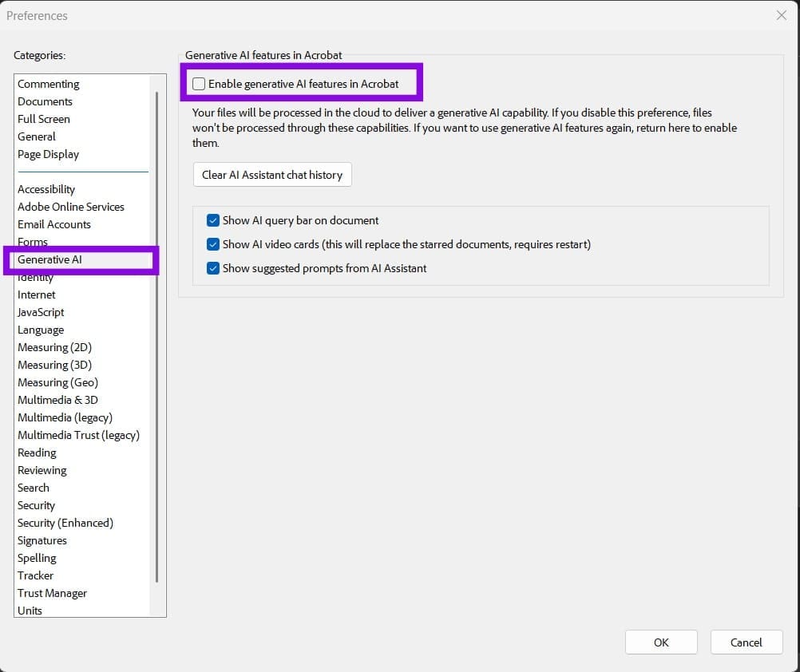The image size is (800, 672).
Task: Open Multimedia Trust (legacy) category
Action: pos(78,436)
